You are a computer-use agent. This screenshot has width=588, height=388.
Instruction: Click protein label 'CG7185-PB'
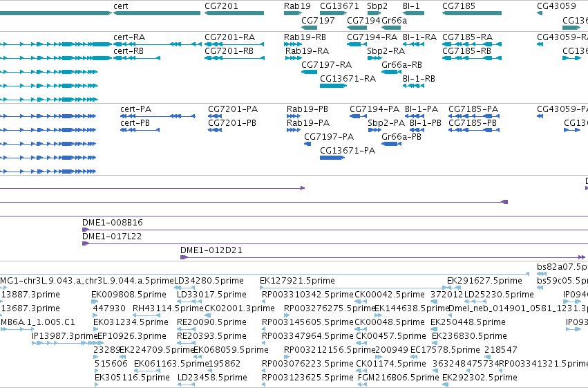(x=473, y=123)
